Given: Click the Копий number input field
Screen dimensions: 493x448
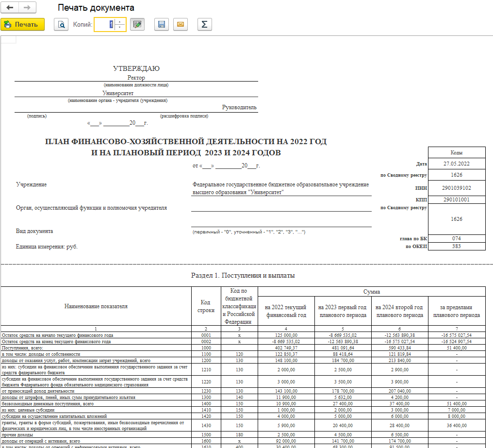Looking at the screenshot, I should [105, 25].
